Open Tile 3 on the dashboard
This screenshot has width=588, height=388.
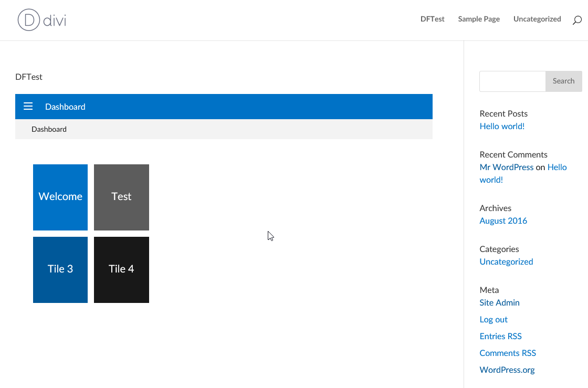point(60,269)
